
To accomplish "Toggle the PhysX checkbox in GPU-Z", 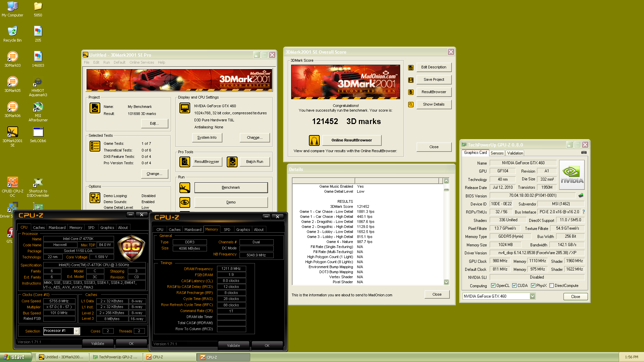I will pyautogui.click(x=533, y=286).
